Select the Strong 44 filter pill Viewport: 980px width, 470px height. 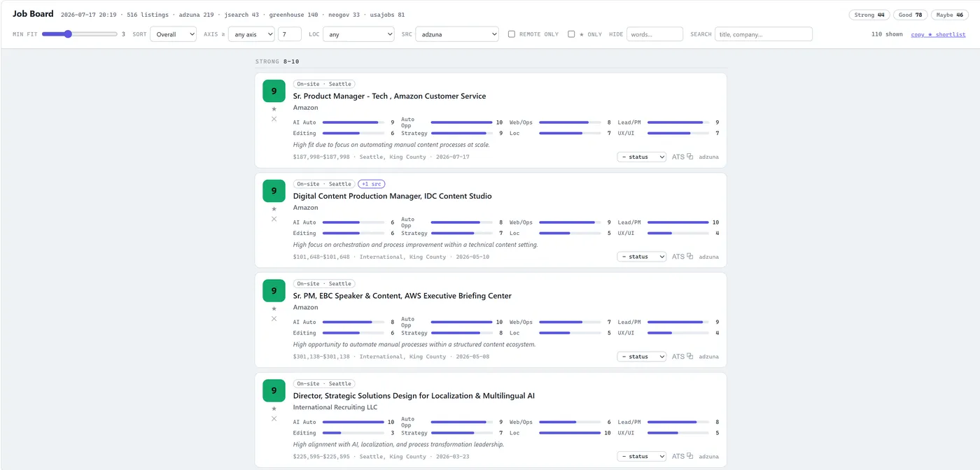click(x=869, y=15)
